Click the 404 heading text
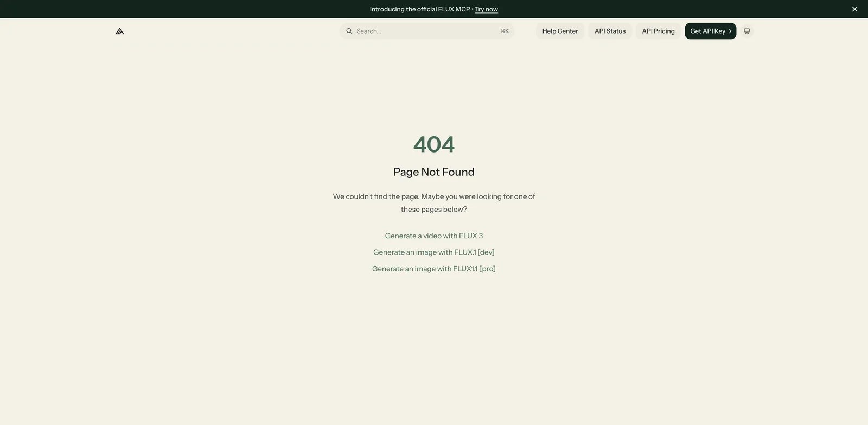Image resolution: width=868 pixels, height=425 pixels. (x=434, y=144)
